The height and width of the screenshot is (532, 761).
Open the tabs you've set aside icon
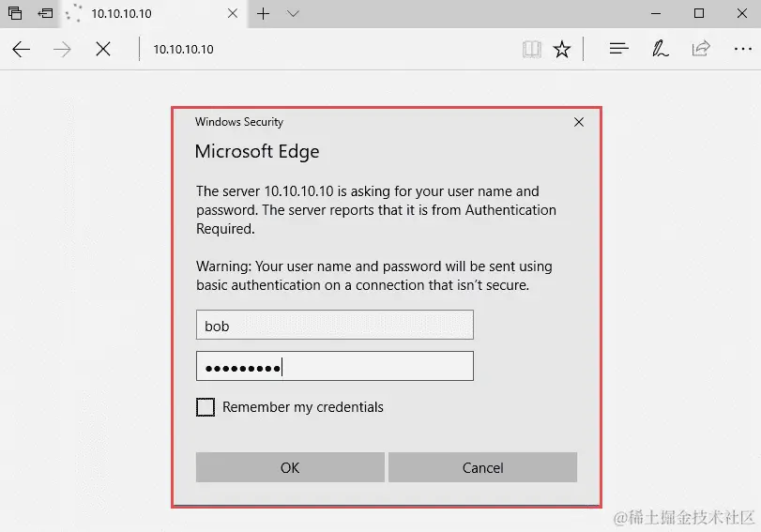(x=15, y=13)
